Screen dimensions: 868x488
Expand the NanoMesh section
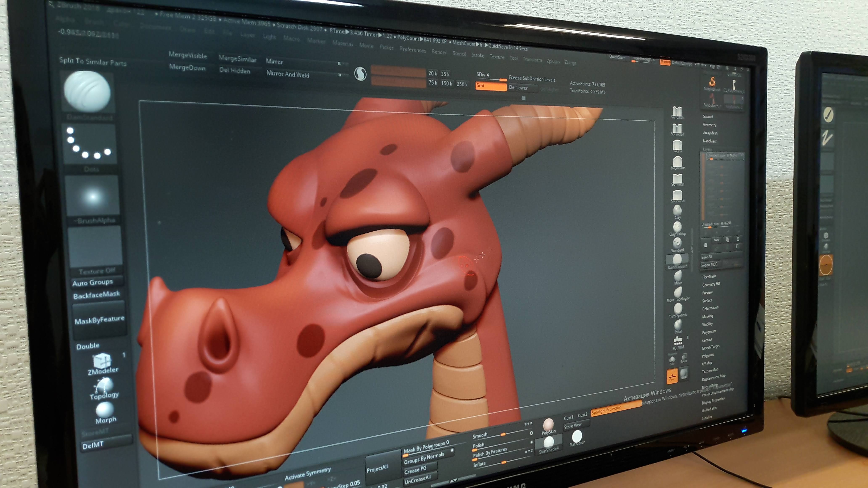(x=710, y=141)
